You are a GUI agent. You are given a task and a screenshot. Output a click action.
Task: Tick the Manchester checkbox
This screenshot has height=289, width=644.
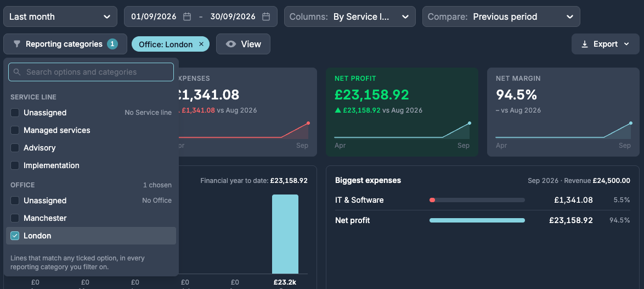click(x=15, y=218)
